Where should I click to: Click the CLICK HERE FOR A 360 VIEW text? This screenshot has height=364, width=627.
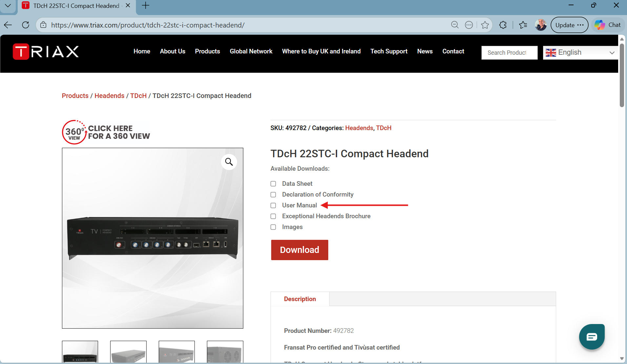click(119, 132)
